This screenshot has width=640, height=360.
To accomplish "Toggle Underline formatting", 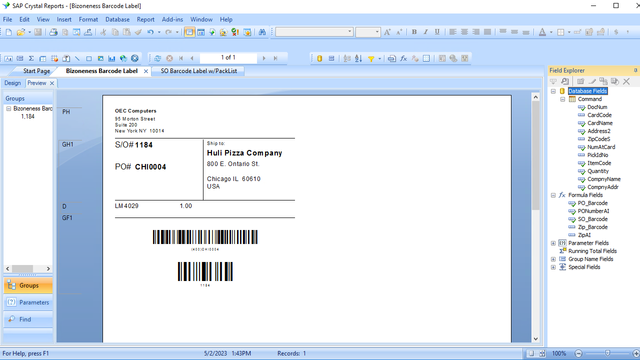I will point(437,32).
